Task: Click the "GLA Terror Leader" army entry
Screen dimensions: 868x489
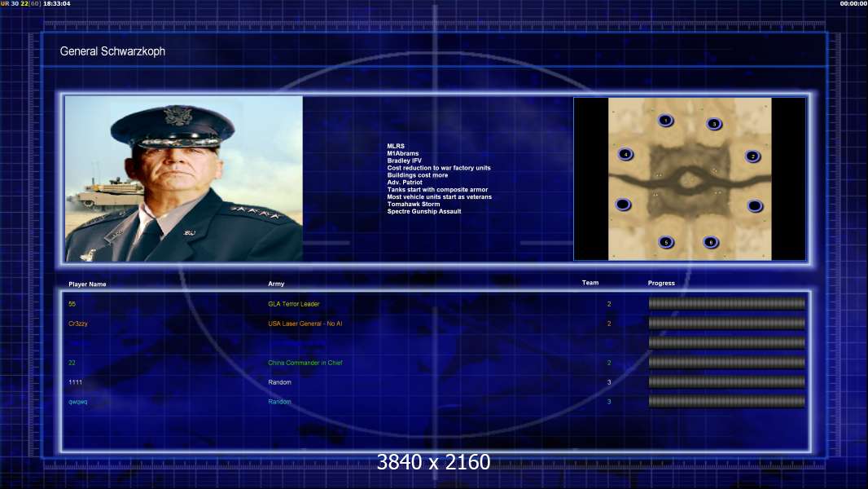Action: tap(294, 304)
